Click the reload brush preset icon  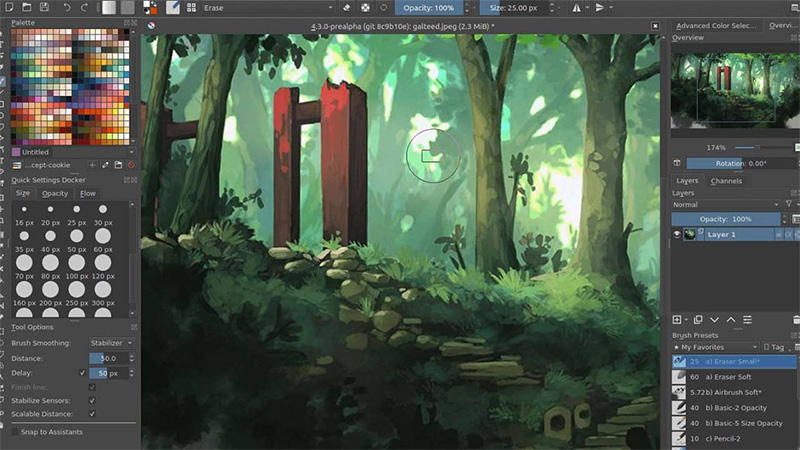[384, 8]
